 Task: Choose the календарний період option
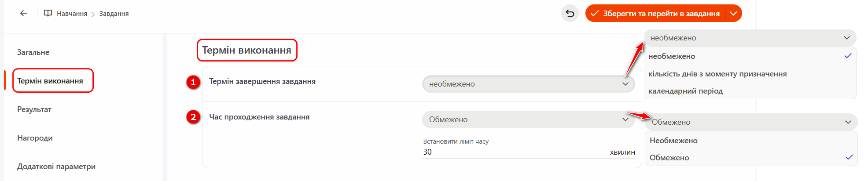pyautogui.click(x=685, y=91)
